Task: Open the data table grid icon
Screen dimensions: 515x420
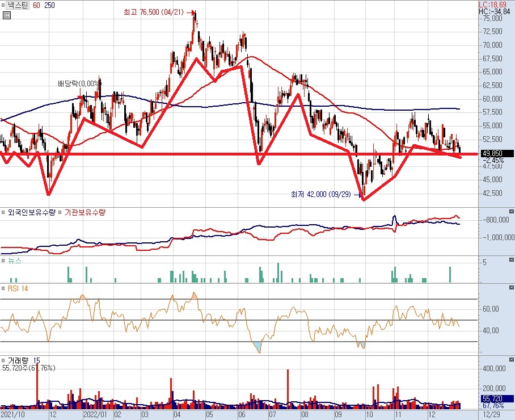Action: [x=7, y=15]
